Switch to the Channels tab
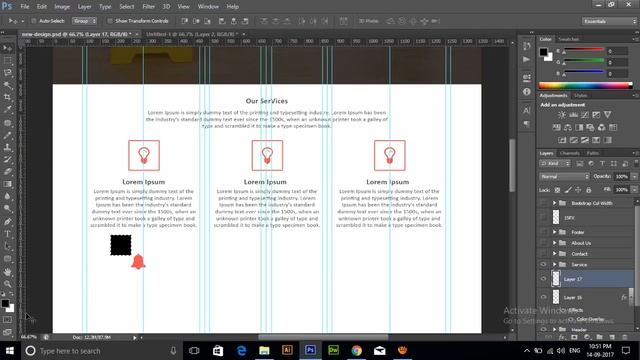Viewport: 640px width, 360px height. point(569,153)
